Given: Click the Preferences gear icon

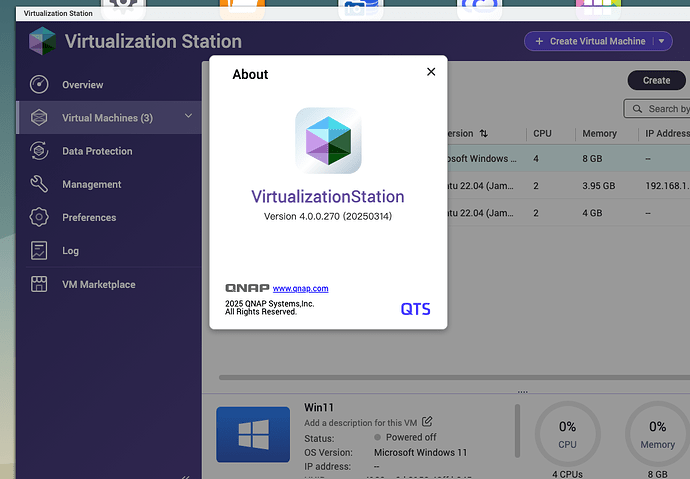Looking at the screenshot, I should pos(39,217).
